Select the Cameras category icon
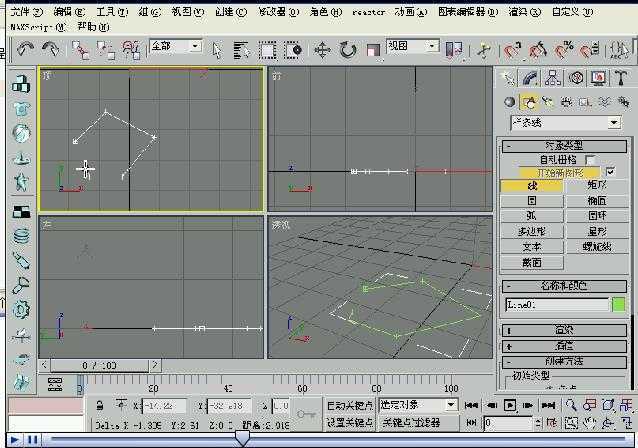The width and height of the screenshot is (638, 448). point(566,102)
